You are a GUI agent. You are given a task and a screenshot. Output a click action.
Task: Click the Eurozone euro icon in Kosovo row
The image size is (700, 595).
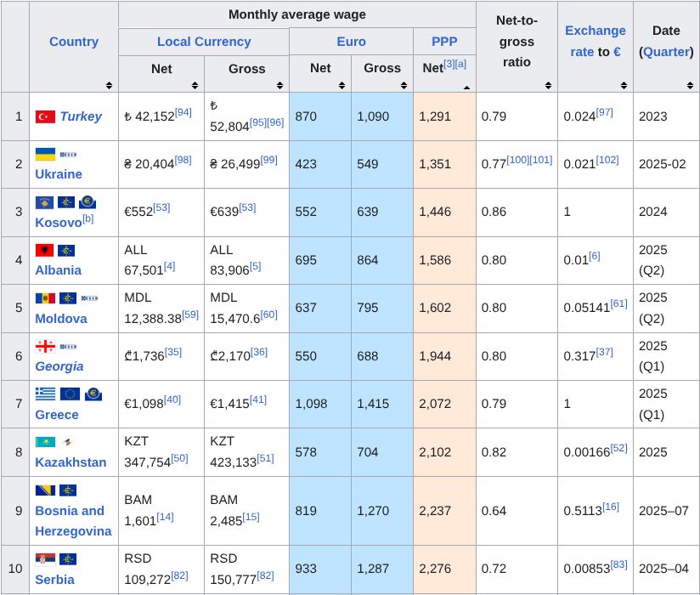[x=87, y=202]
